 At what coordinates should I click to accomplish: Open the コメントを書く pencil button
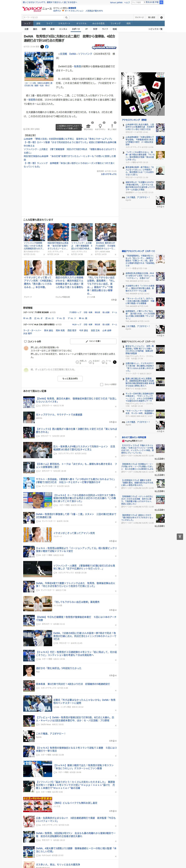click(x=93, y=341)
